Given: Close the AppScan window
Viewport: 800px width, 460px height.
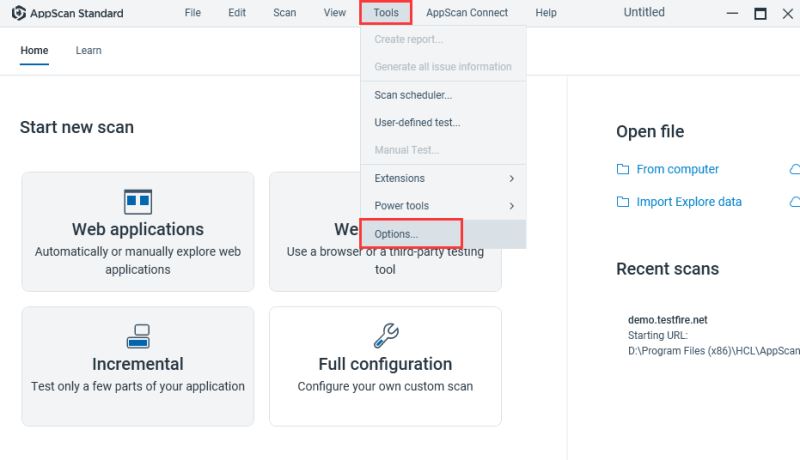Looking at the screenshot, I should (x=788, y=13).
